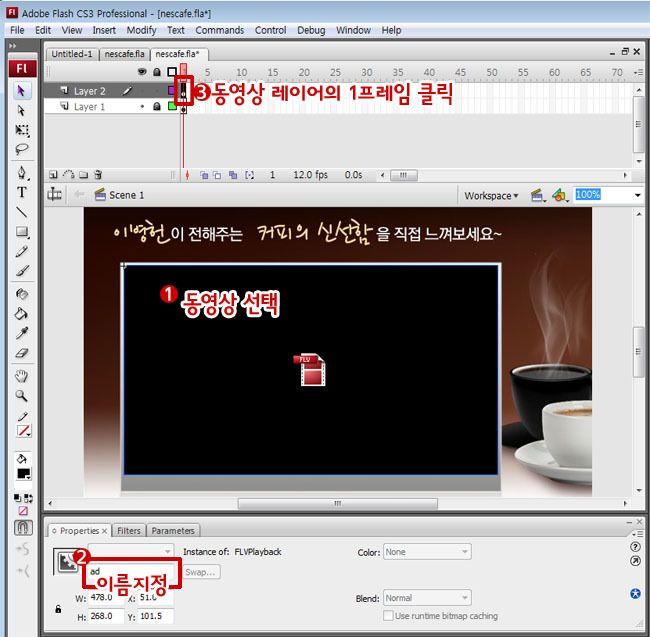Toggle the width-height lock constraint icon
Viewport: 650px width, 637px height.
[x=58, y=609]
